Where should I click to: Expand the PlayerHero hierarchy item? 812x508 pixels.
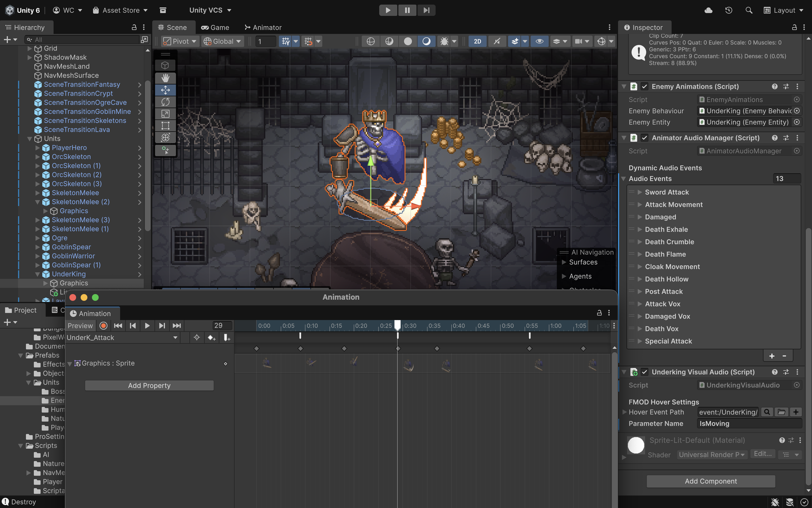38,148
